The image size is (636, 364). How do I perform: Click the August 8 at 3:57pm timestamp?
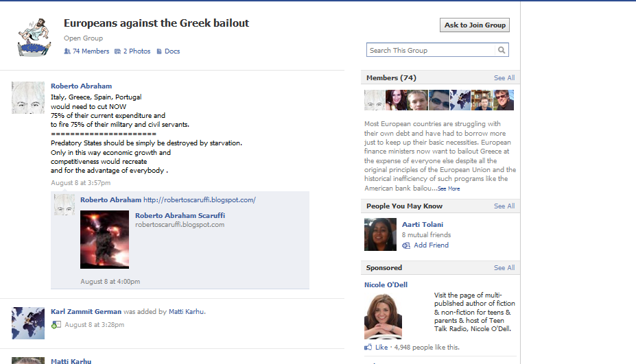coord(81,183)
